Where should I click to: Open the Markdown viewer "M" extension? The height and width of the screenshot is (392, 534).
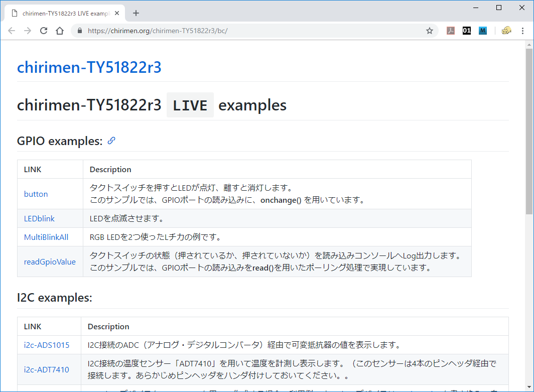pos(482,31)
